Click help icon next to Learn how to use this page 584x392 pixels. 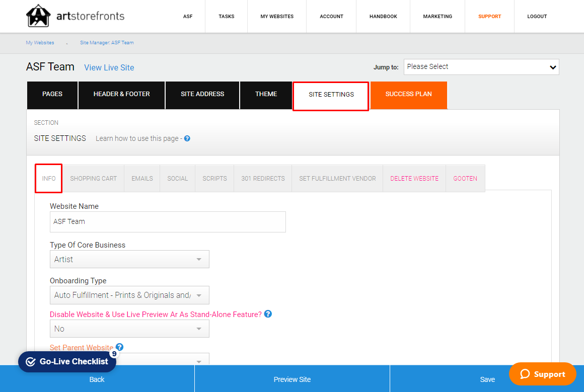click(x=187, y=138)
